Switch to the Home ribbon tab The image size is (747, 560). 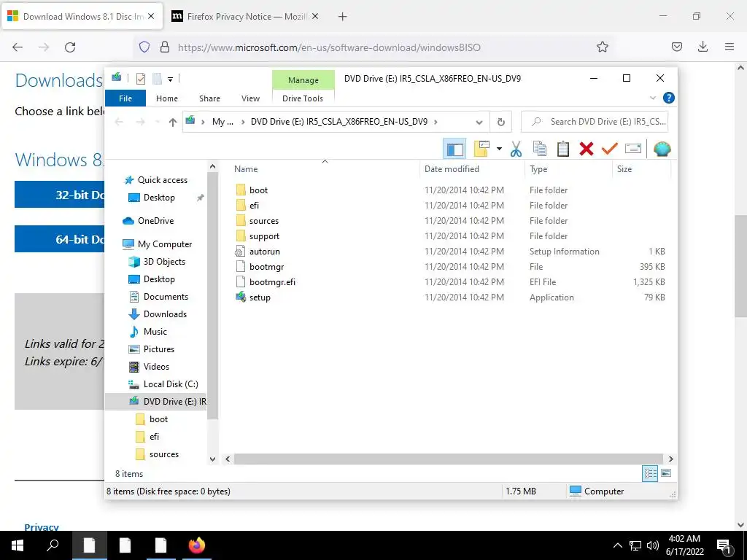[167, 98]
